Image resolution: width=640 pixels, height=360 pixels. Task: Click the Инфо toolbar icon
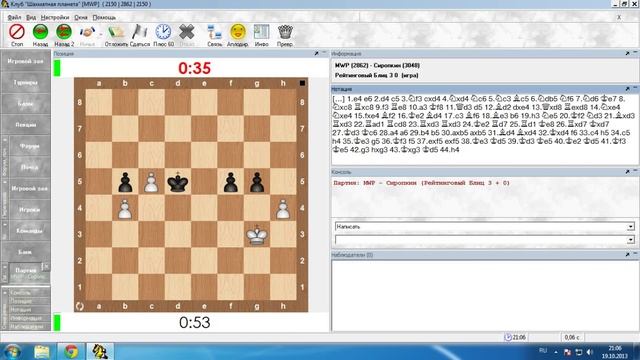(x=262, y=32)
